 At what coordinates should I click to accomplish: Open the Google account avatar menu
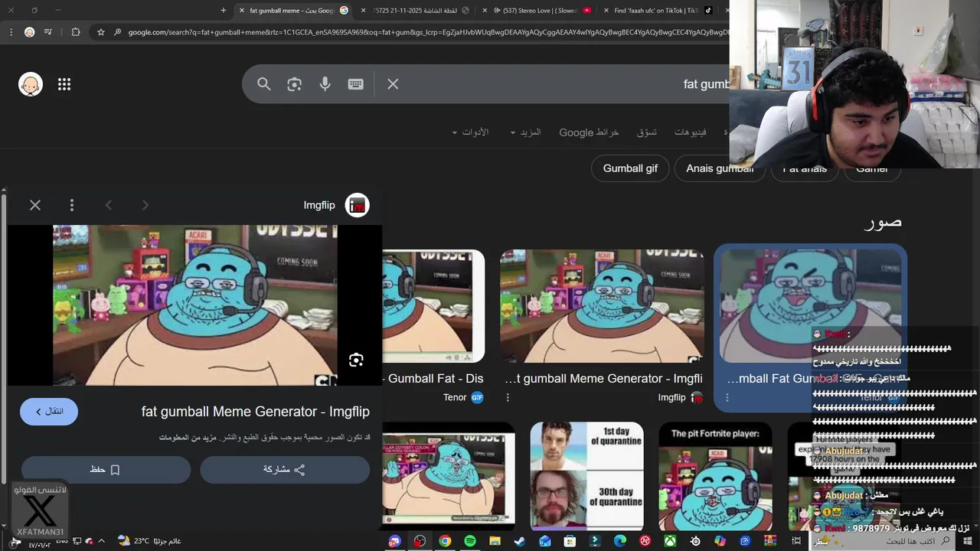click(31, 84)
